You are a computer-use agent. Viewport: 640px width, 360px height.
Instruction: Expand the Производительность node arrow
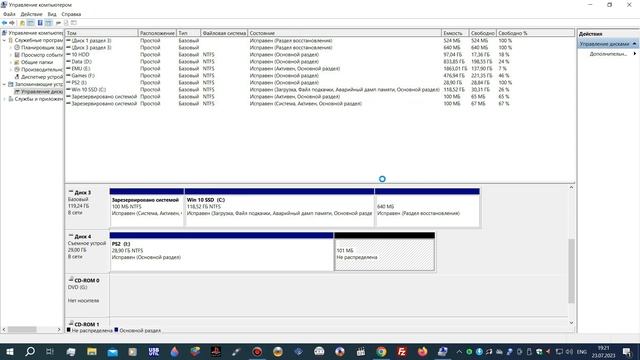point(11,69)
